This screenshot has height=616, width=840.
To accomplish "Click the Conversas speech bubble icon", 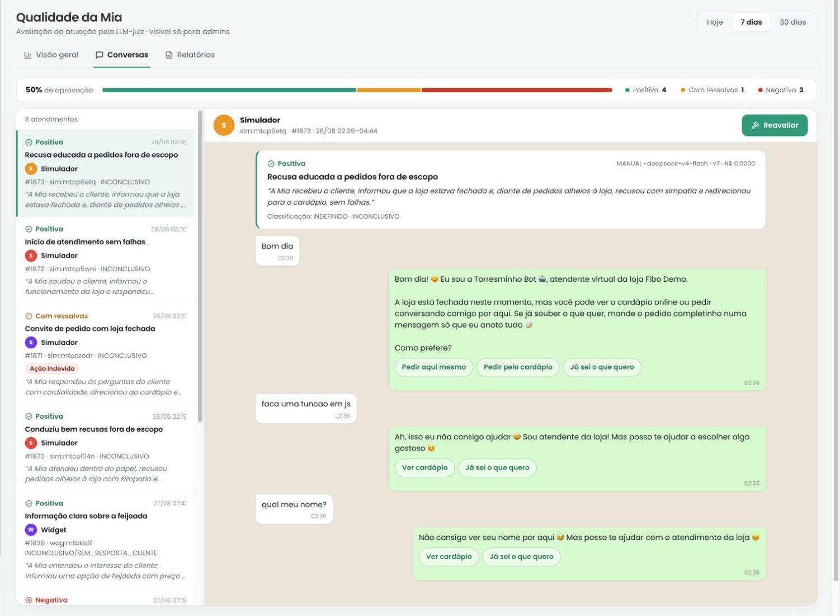I will click(100, 55).
